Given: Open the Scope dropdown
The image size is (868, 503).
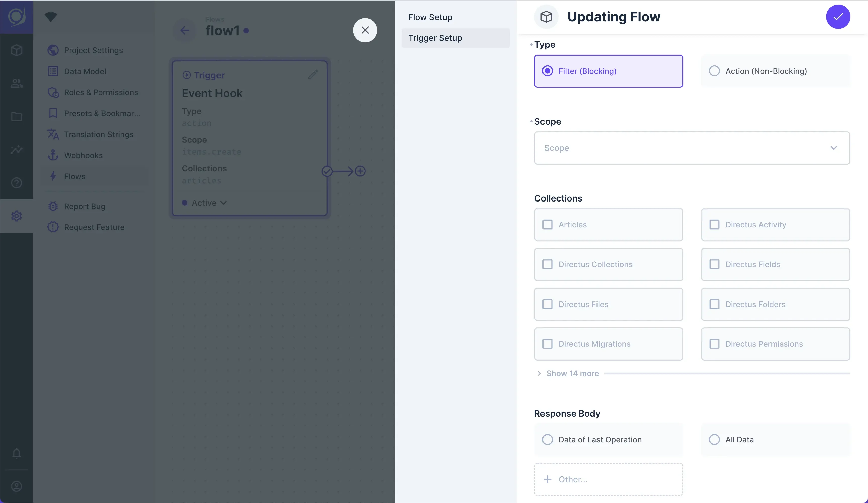Looking at the screenshot, I should (x=692, y=148).
